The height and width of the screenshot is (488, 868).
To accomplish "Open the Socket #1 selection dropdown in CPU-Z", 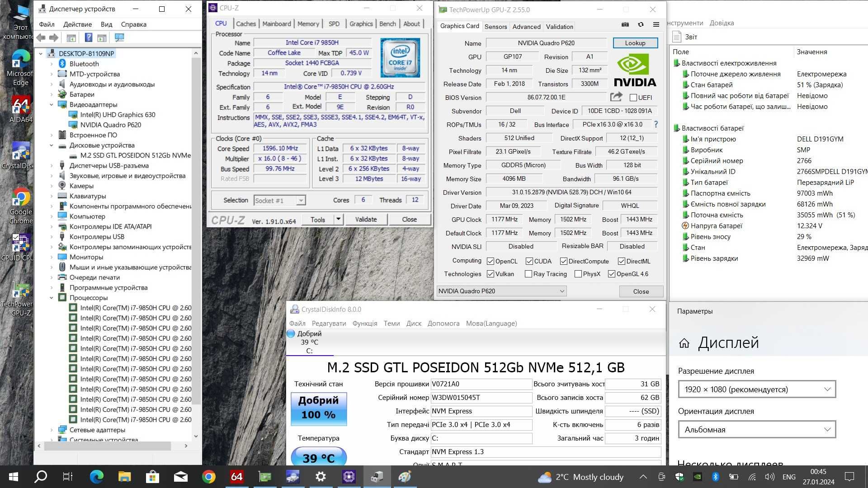I will [x=279, y=200].
